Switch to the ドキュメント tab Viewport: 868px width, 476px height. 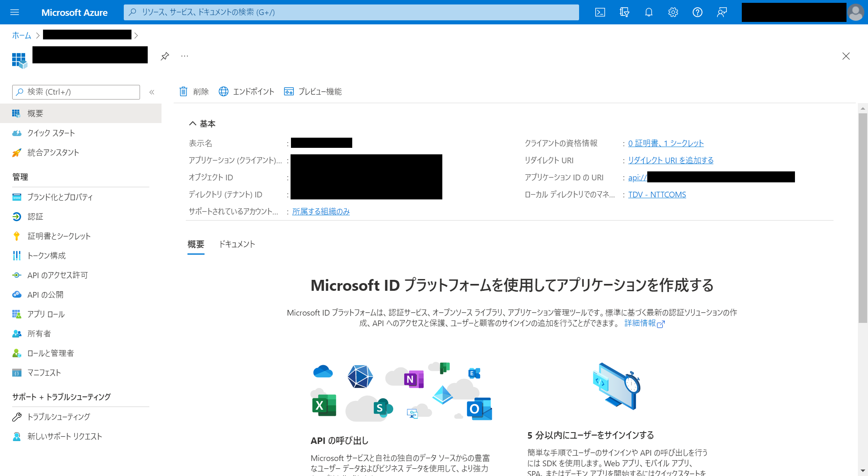(x=237, y=244)
